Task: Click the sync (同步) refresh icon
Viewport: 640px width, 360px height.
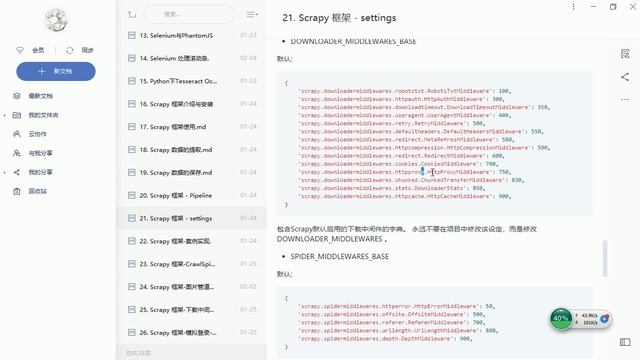Action: point(69,50)
